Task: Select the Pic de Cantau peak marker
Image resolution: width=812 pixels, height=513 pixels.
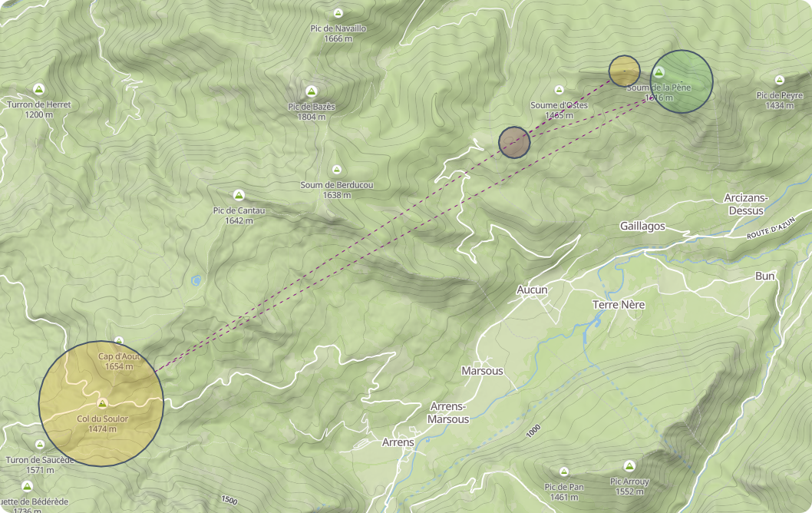Action: click(x=239, y=195)
